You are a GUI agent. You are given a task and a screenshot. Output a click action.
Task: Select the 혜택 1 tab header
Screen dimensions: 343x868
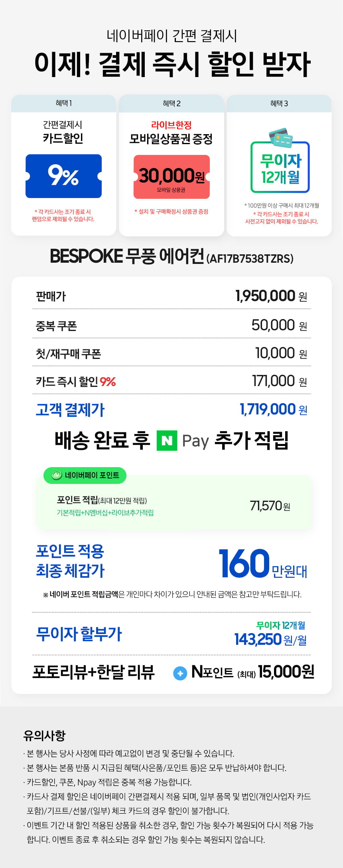click(63, 103)
